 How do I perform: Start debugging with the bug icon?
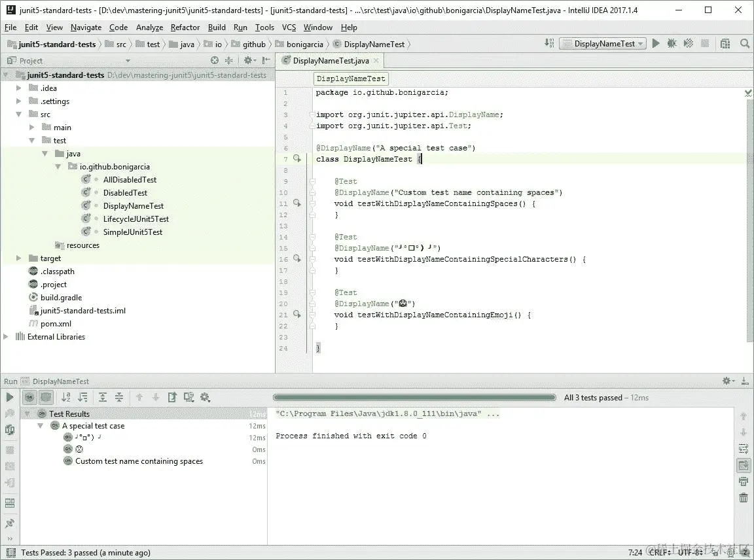pos(672,44)
